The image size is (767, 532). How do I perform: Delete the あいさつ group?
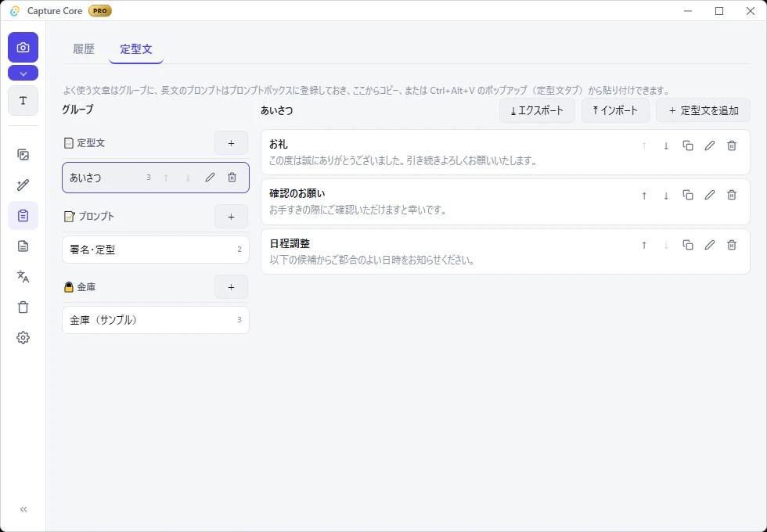coord(232,178)
